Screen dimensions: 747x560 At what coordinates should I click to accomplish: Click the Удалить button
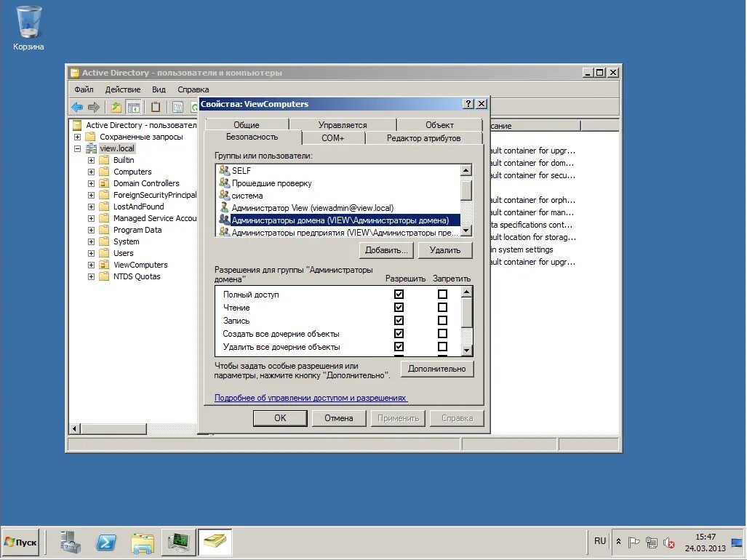tap(445, 250)
